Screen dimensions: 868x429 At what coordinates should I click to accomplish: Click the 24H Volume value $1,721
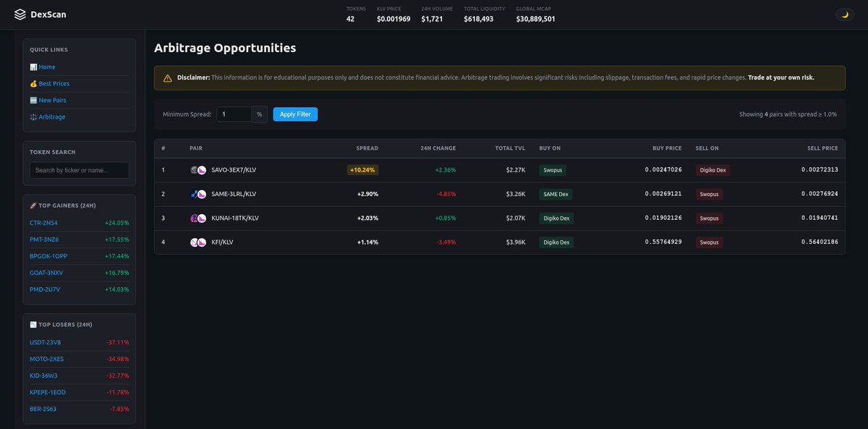pyautogui.click(x=433, y=19)
